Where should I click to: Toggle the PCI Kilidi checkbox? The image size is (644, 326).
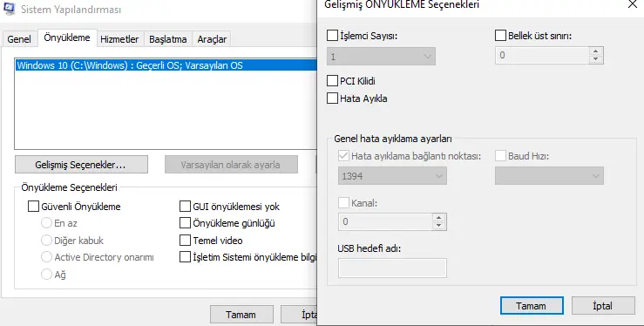(332, 81)
